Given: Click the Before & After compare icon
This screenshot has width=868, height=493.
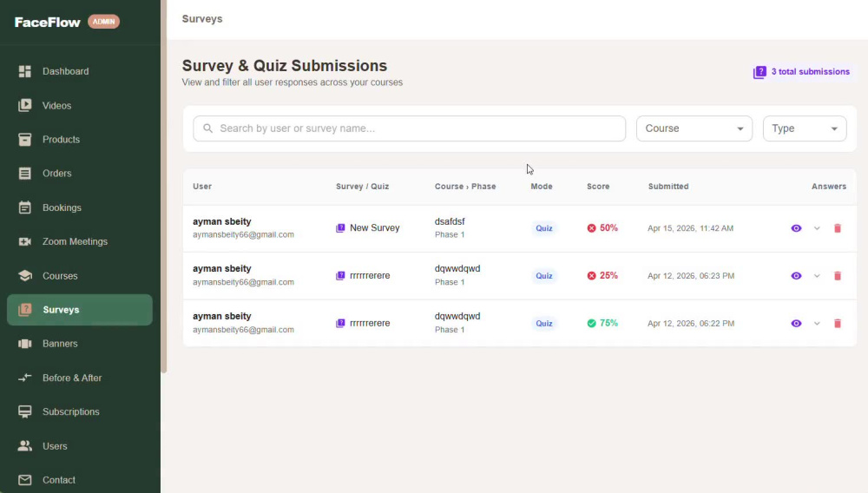Looking at the screenshot, I should 25,378.
